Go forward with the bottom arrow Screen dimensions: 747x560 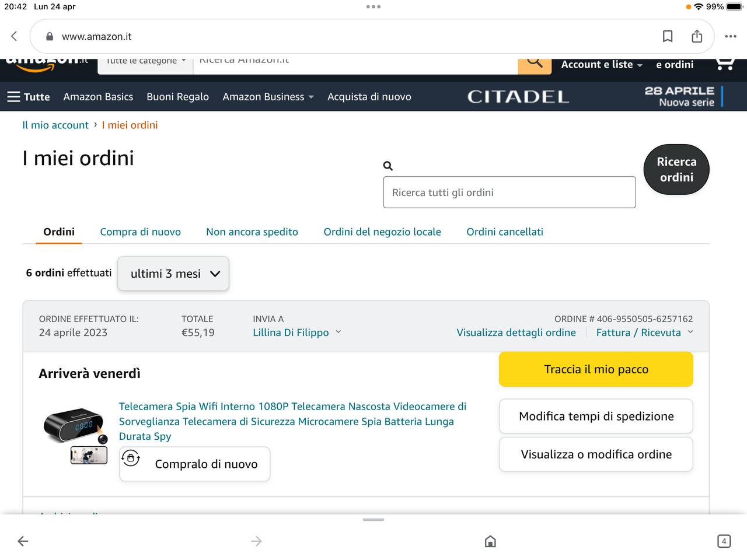[256, 541]
